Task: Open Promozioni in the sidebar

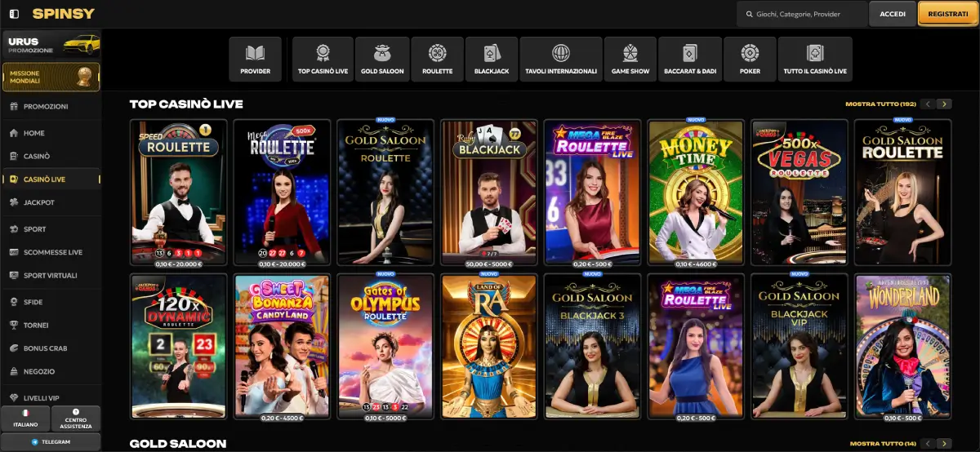Action: tap(51, 107)
